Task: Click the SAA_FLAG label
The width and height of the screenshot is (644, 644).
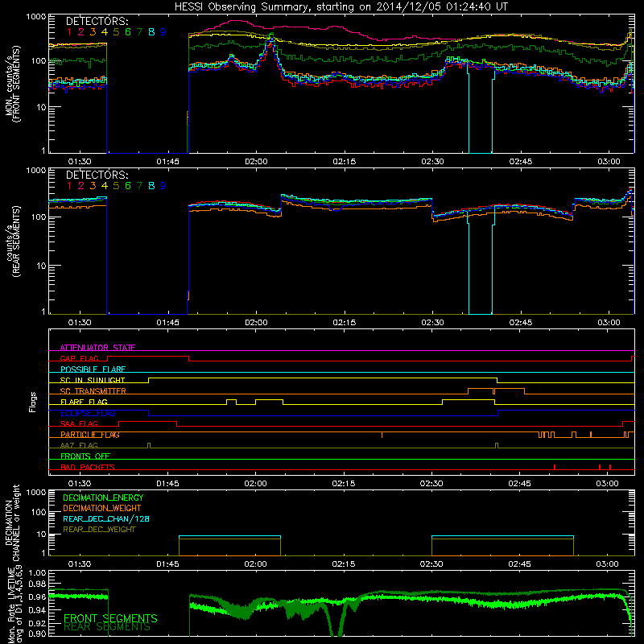Action: [79, 423]
